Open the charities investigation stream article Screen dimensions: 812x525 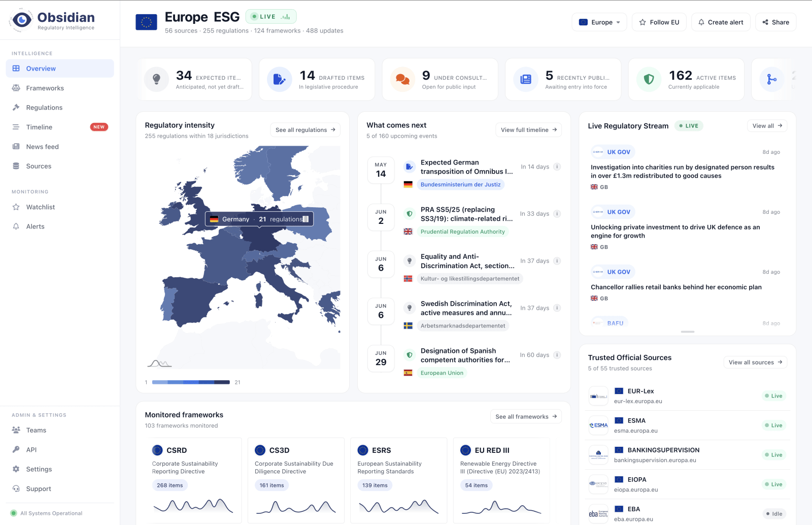tap(683, 172)
